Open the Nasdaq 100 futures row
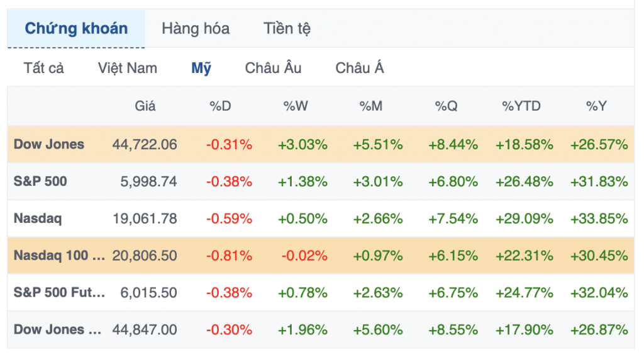The height and width of the screenshot is (357, 644). (60, 256)
